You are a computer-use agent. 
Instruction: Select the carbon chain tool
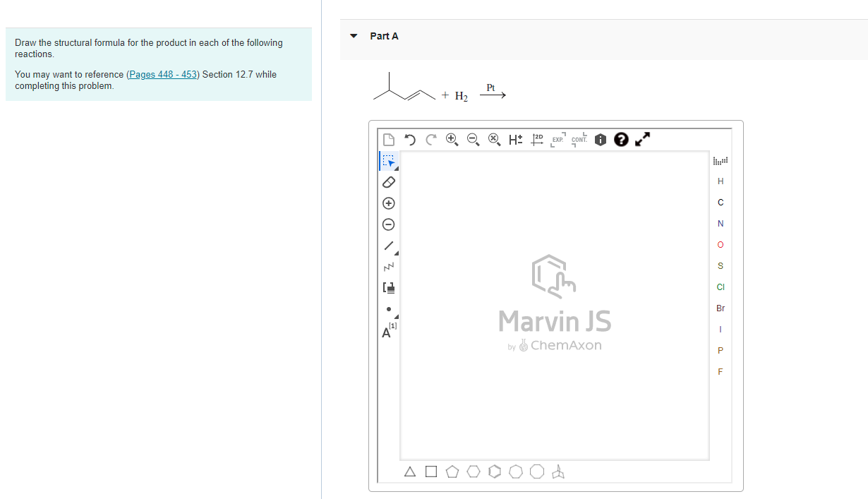(388, 267)
